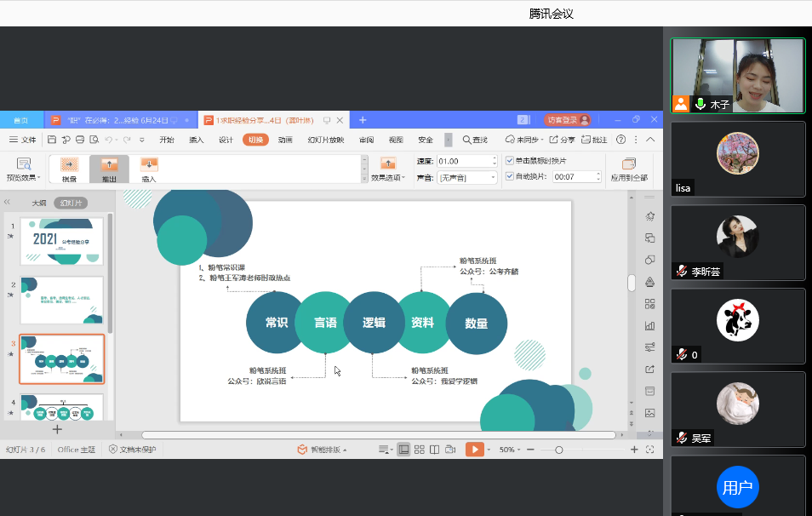Viewport: 812px width, 516px height.
Task: Switch to slide sorter view icon
Action: point(419,449)
